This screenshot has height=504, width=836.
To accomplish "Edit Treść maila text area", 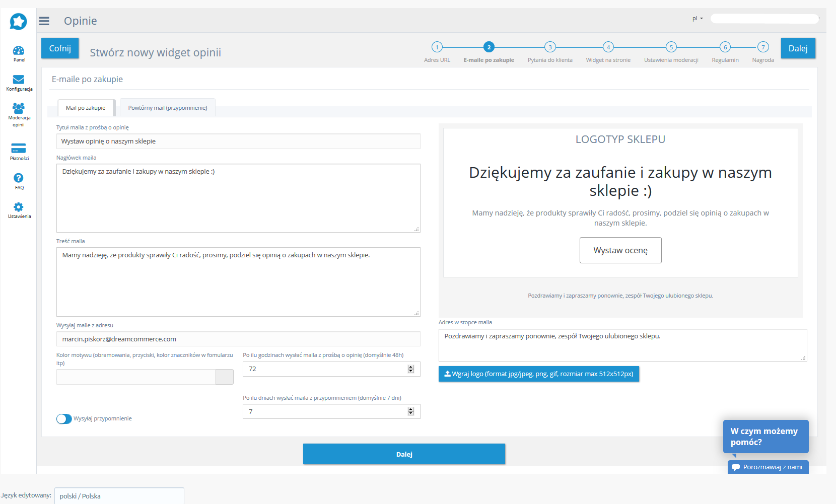I will pyautogui.click(x=238, y=282).
